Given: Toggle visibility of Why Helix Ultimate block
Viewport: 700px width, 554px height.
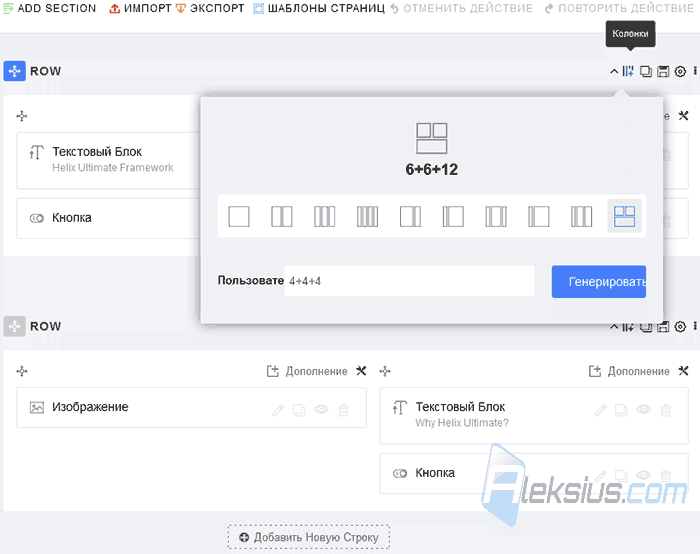Looking at the screenshot, I should [x=643, y=409].
